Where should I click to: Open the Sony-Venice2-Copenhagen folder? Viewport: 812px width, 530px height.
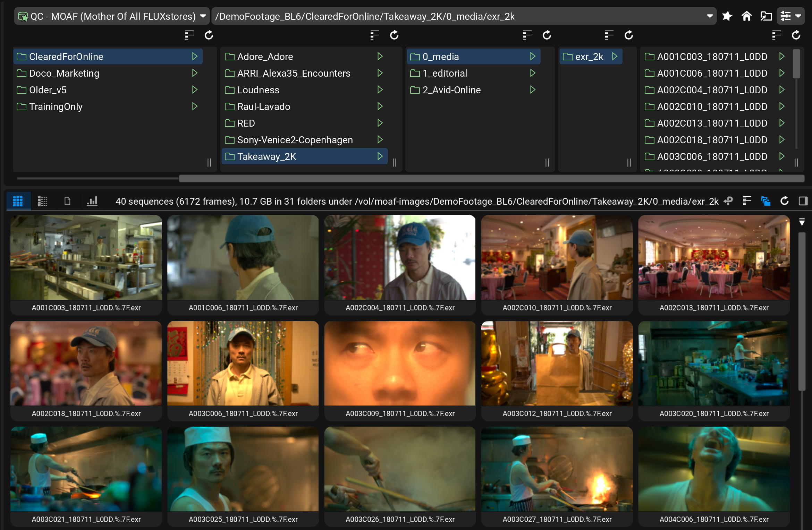click(x=295, y=140)
